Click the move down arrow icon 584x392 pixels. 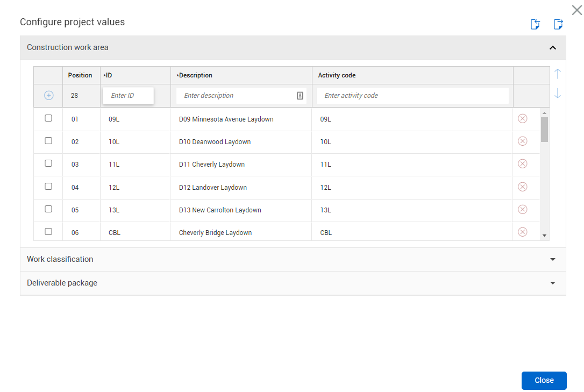click(557, 93)
